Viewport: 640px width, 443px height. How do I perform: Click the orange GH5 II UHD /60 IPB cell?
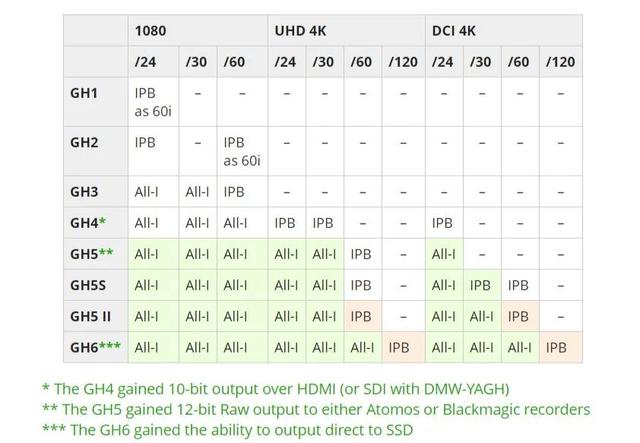click(x=363, y=316)
